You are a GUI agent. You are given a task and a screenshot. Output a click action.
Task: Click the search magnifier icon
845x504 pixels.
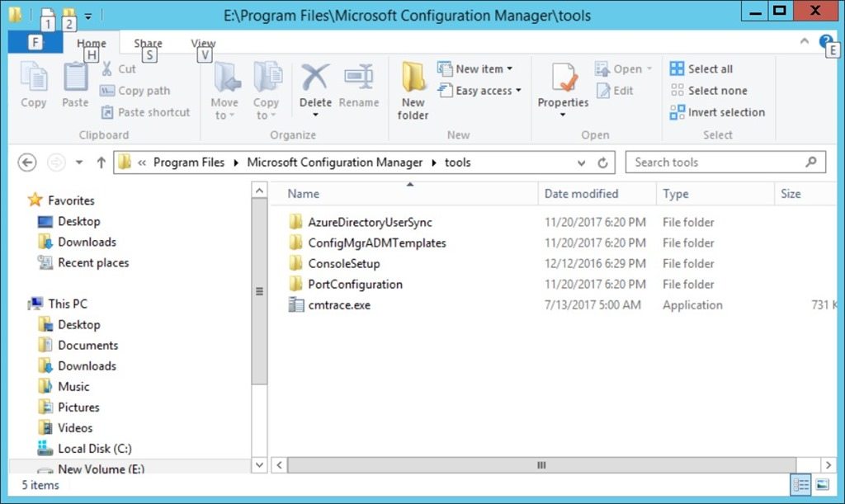point(810,162)
